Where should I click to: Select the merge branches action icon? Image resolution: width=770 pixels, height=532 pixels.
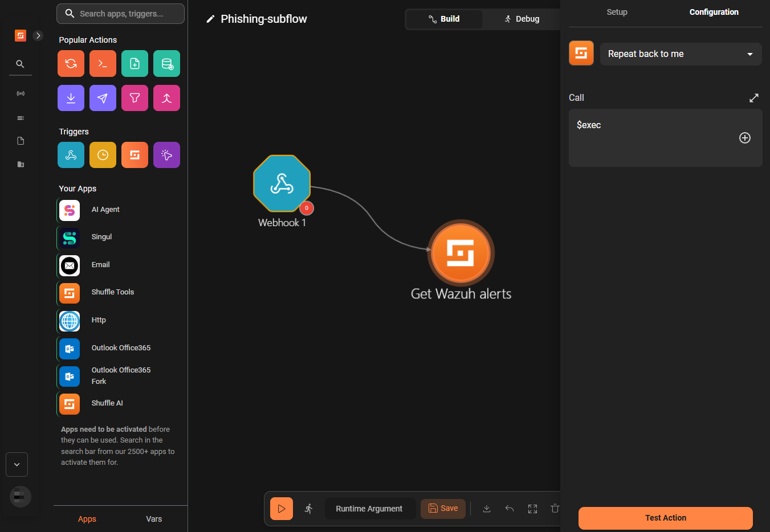click(166, 97)
